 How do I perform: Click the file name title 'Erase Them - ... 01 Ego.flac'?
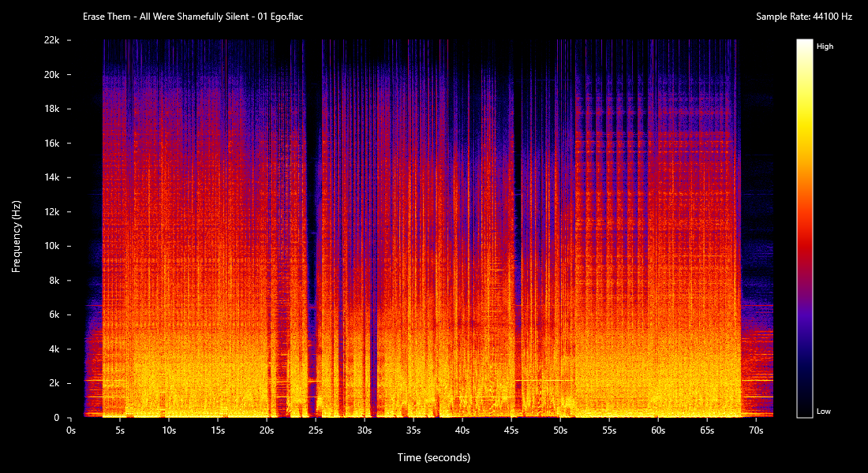point(193,17)
